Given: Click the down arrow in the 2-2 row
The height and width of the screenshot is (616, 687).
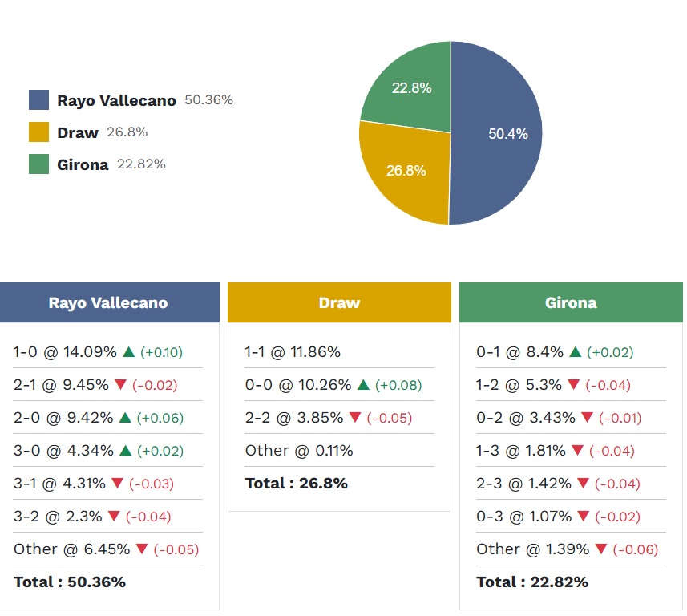Looking at the screenshot, I should [x=355, y=417].
